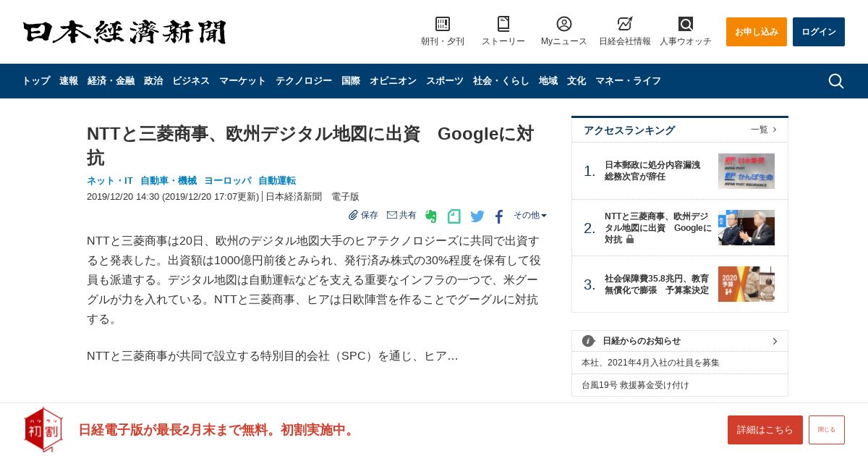The image size is (868, 456).
Task: Select オピニオン in navigation bar
Action: coord(393,81)
